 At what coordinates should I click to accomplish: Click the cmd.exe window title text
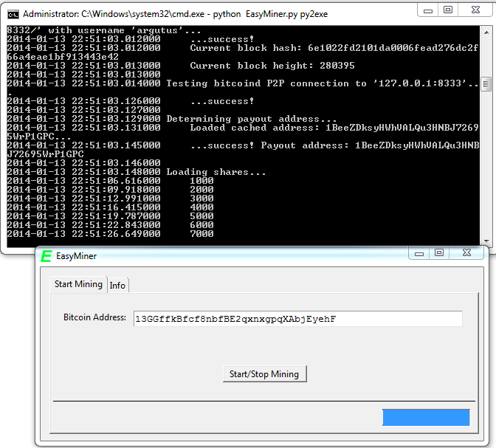[175, 14]
